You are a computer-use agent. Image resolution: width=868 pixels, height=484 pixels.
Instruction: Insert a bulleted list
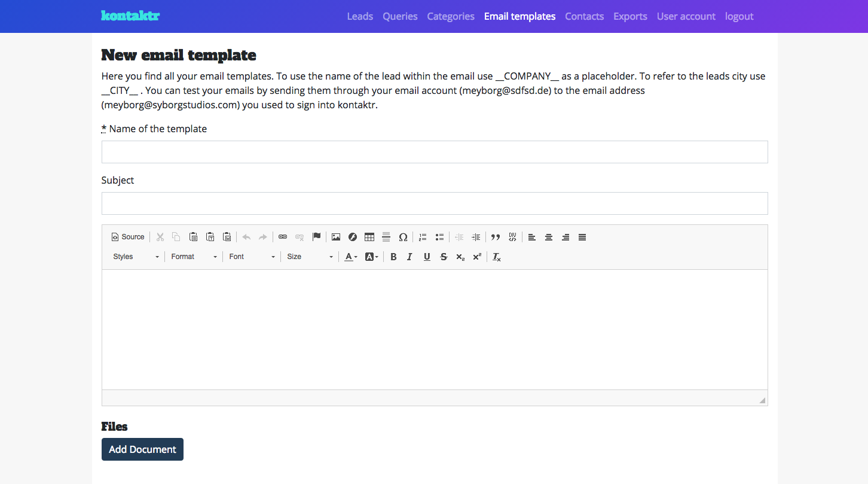439,237
